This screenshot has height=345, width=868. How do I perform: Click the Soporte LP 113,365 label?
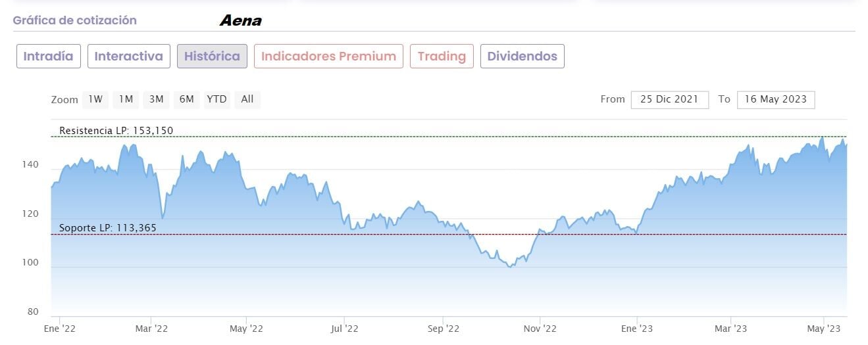[108, 228]
